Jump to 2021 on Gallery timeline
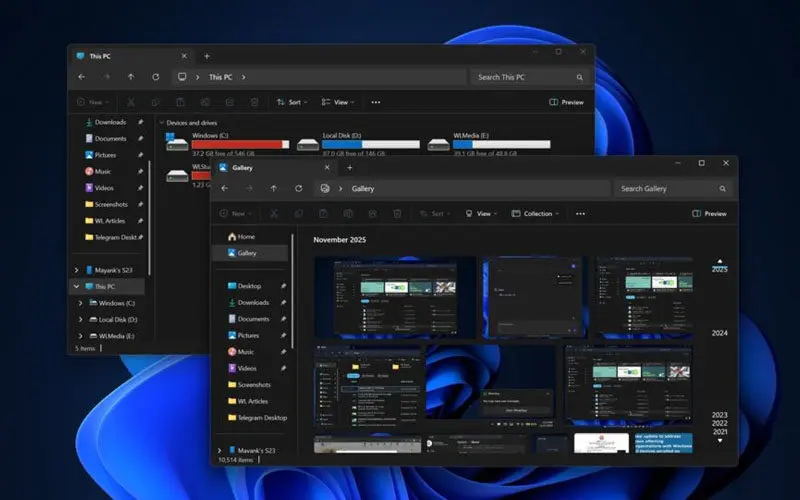Image resolution: width=800 pixels, height=500 pixels. (719, 432)
